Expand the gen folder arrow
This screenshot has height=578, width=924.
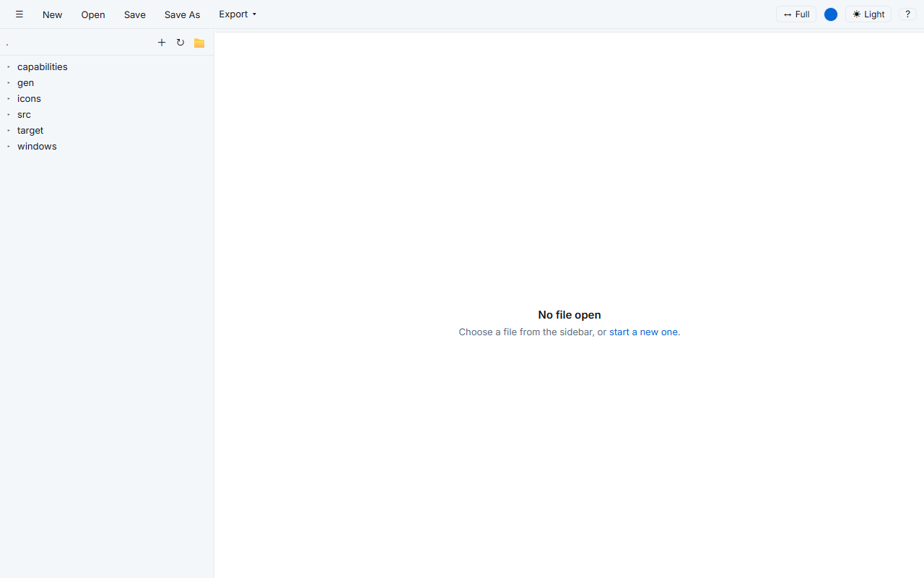(x=9, y=82)
